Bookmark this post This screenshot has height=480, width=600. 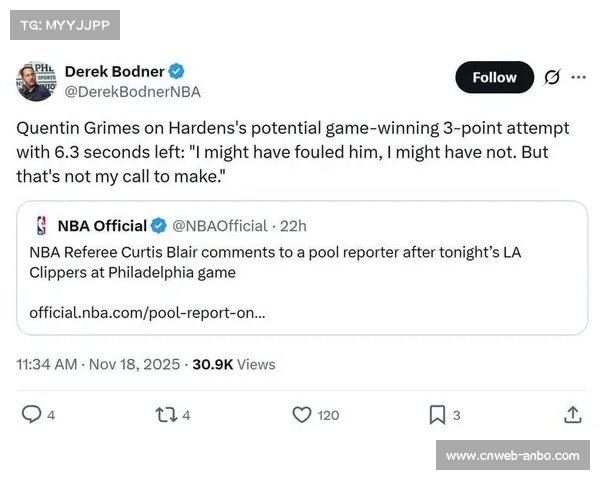[x=437, y=414]
